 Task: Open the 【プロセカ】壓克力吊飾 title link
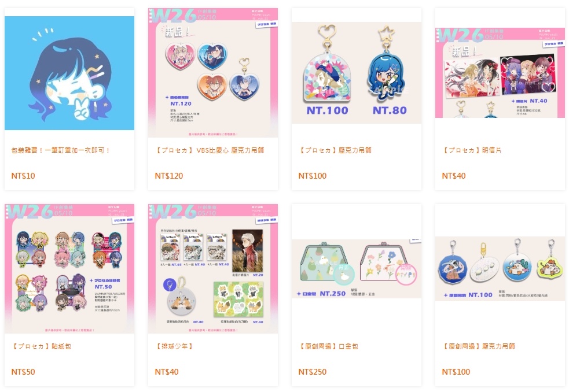335,150
